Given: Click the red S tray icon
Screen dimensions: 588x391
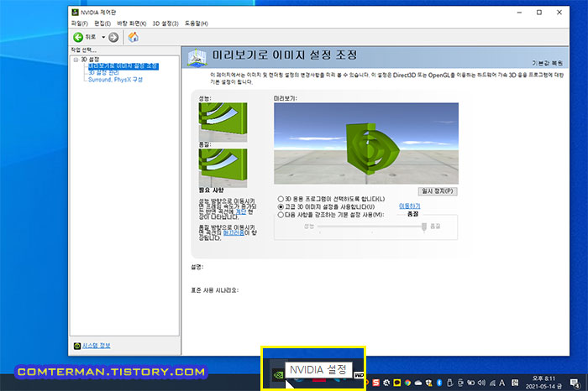Looking at the screenshot, I should (375, 383).
